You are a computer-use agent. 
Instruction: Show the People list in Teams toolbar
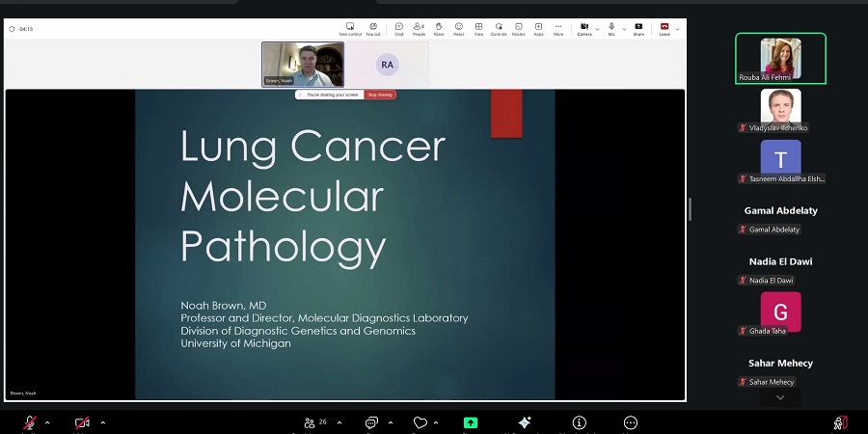pyautogui.click(x=419, y=29)
